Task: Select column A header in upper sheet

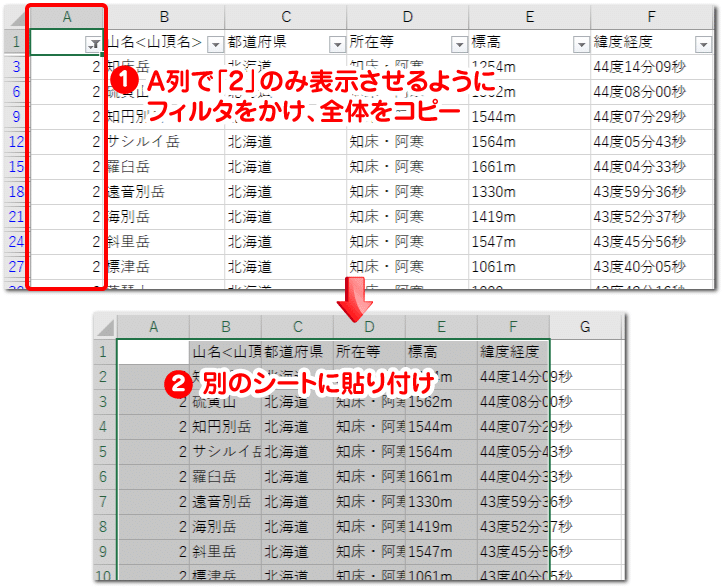Action: [x=67, y=17]
